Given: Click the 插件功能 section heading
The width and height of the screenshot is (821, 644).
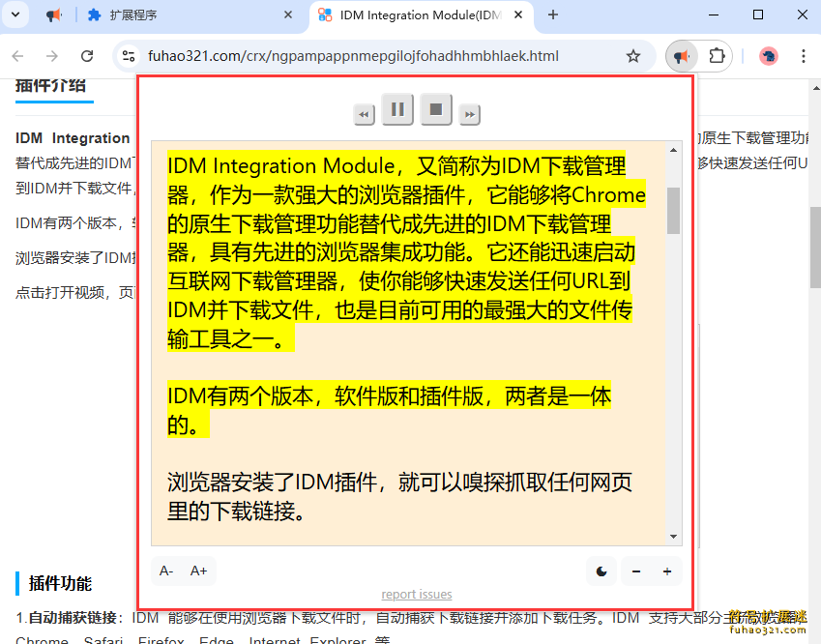Looking at the screenshot, I should click(x=60, y=583).
